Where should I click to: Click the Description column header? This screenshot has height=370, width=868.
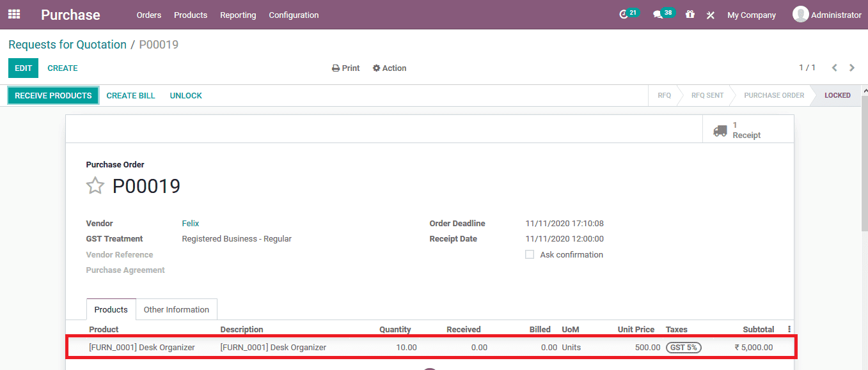coord(242,330)
